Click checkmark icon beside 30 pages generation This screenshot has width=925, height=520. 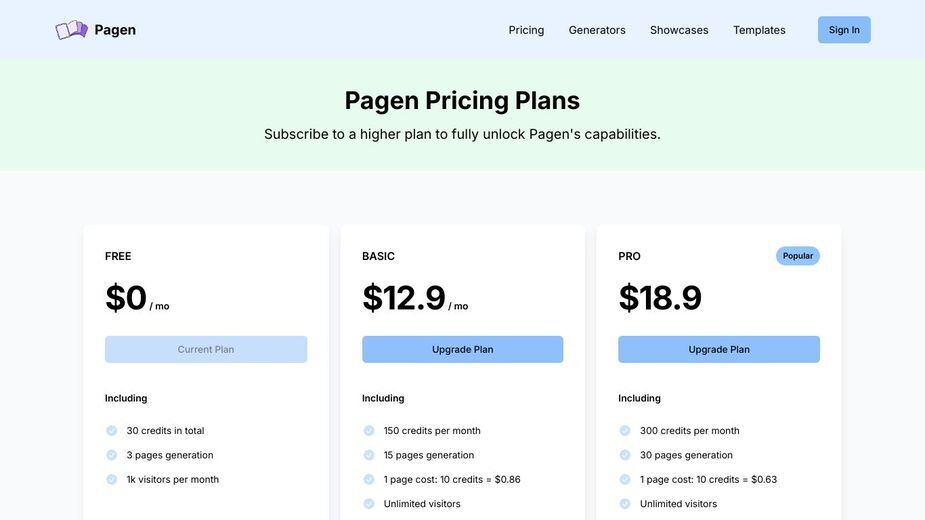625,455
